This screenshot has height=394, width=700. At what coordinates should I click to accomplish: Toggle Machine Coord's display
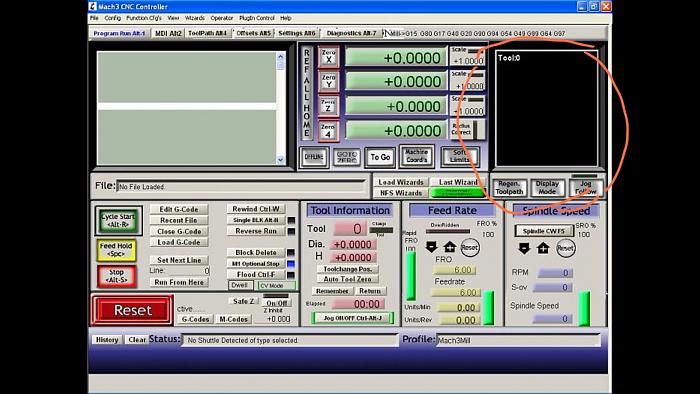pyautogui.click(x=417, y=156)
